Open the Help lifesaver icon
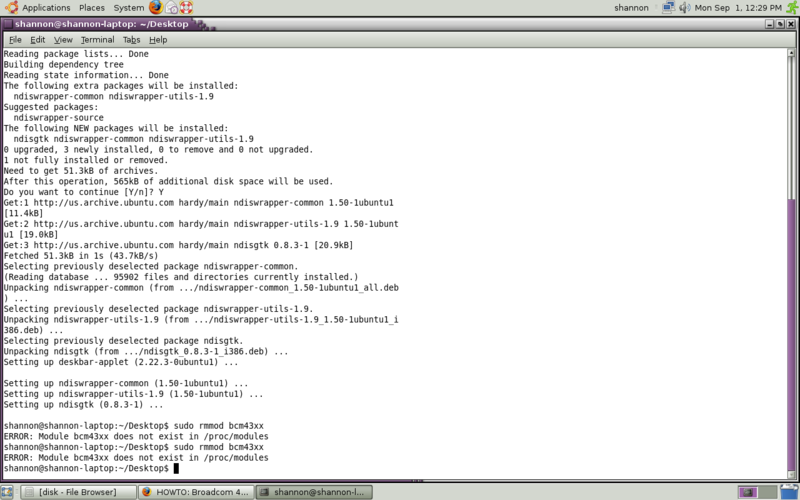This screenshot has height=500, width=800. click(186, 8)
